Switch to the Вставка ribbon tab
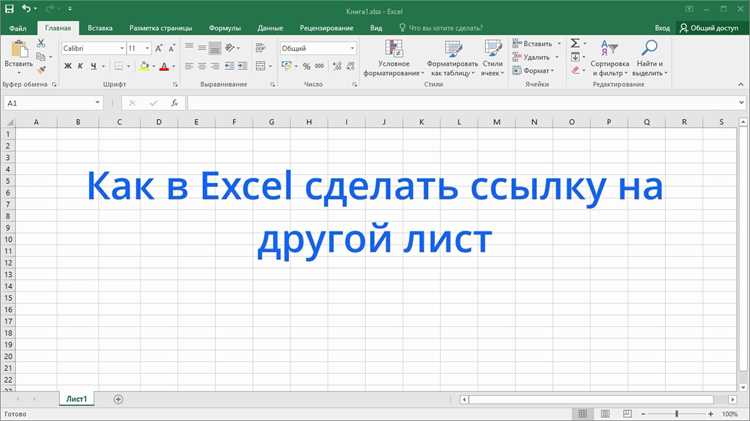The image size is (750, 421). 100,28
